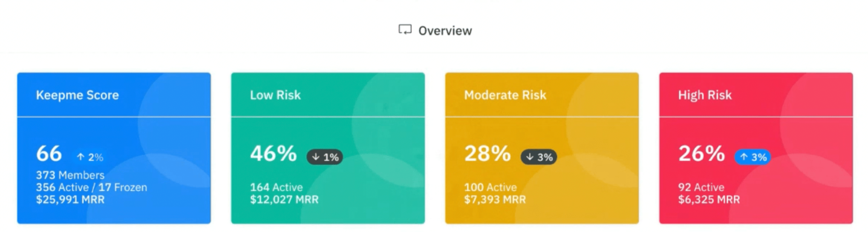This screenshot has width=868, height=232.
Task: Click the Moderate Risk 3% dark badge
Action: coord(539,157)
